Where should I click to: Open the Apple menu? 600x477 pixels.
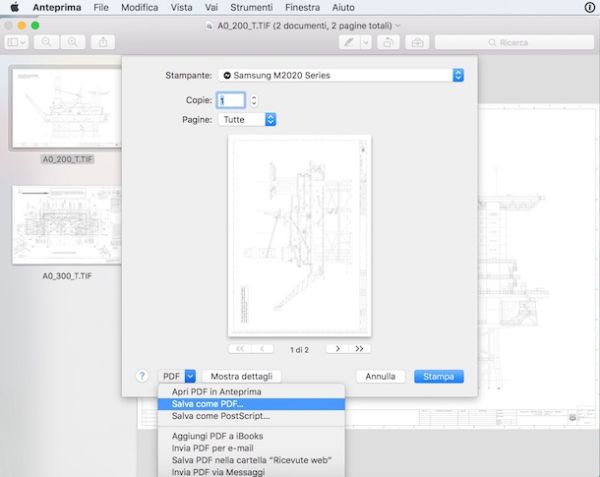pyautogui.click(x=14, y=7)
